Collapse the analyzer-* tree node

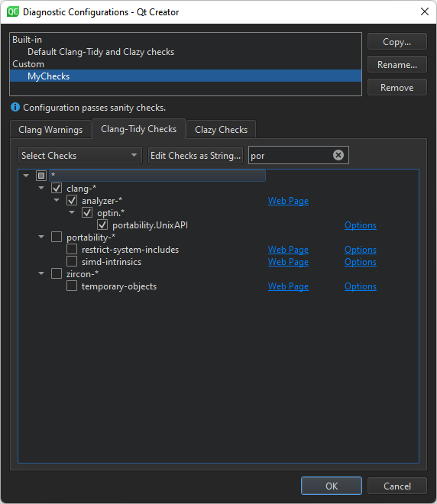point(57,200)
